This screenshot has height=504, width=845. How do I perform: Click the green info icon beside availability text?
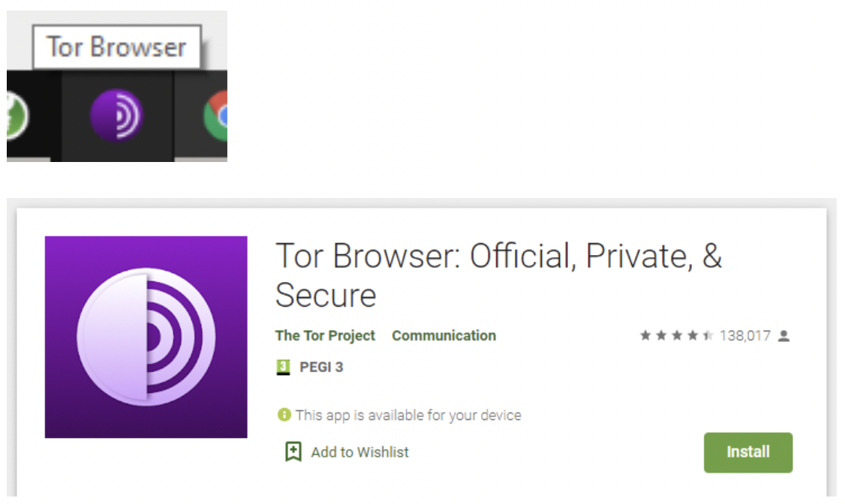(x=284, y=415)
